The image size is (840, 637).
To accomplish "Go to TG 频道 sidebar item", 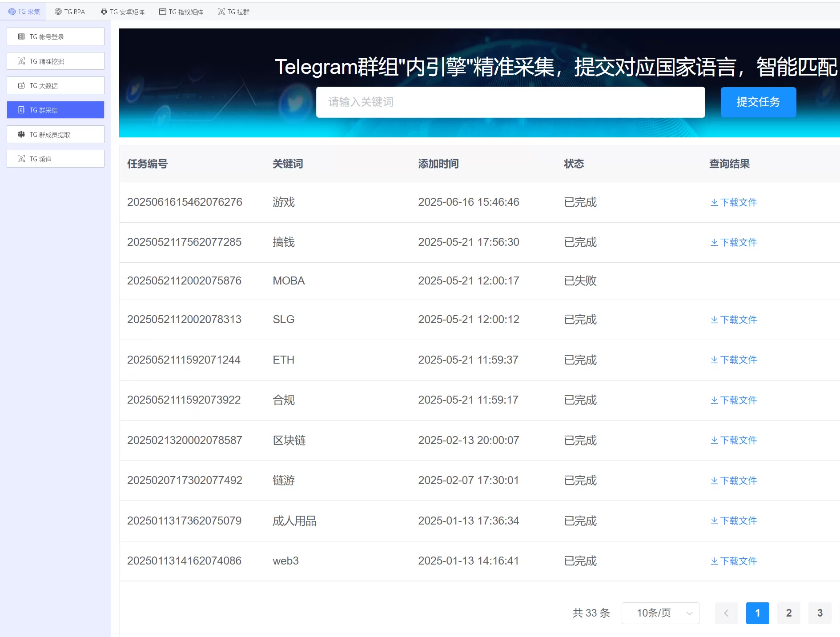I will coord(56,159).
